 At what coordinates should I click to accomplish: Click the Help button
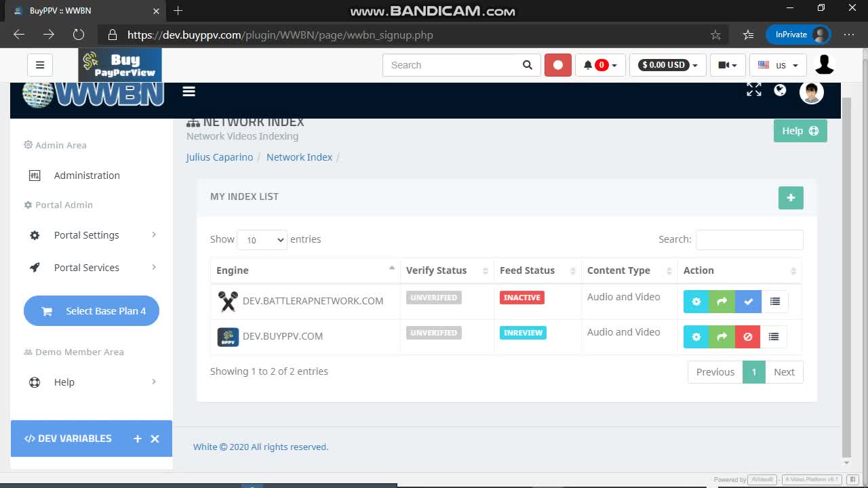[800, 131]
